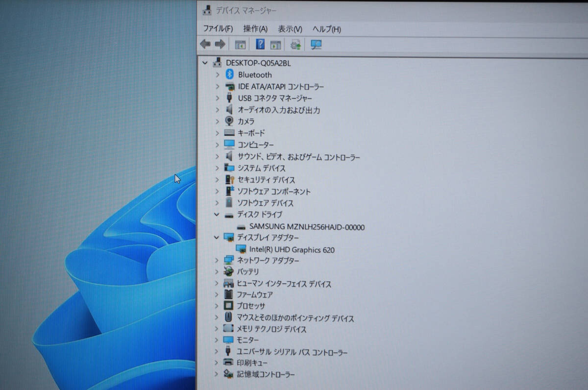
Task: Select the SAMSUNG MZNLH256HAJD-00000 drive
Action: tap(307, 227)
